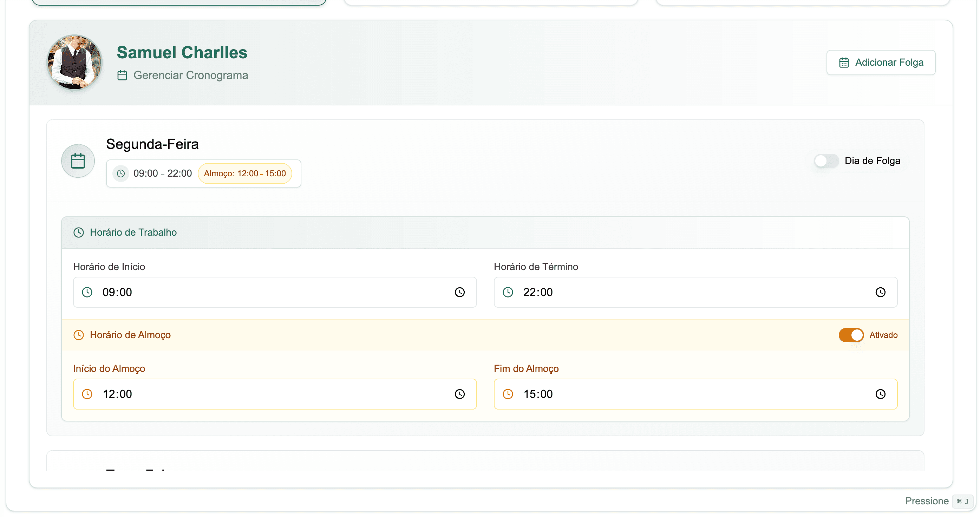Open time picker for Horário de Término

click(x=880, y=292)
